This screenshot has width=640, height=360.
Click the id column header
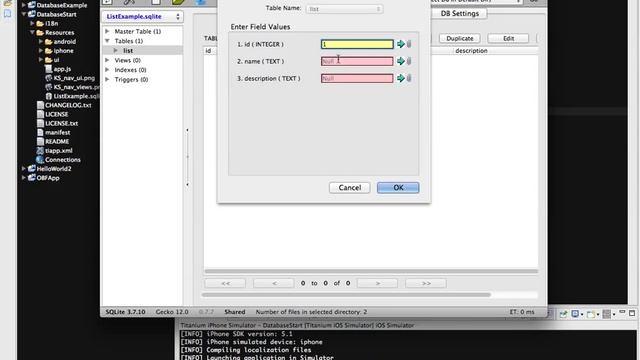pyautogui.click(x=208, y=51)
